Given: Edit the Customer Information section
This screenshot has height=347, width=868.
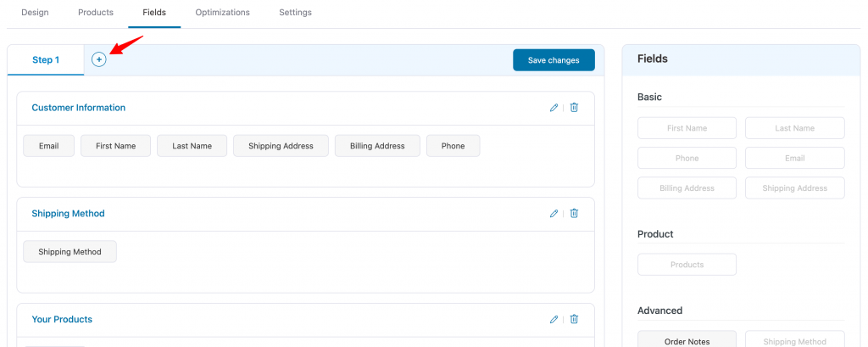Looking at the screenshot, I should click(x=554, y=108).
